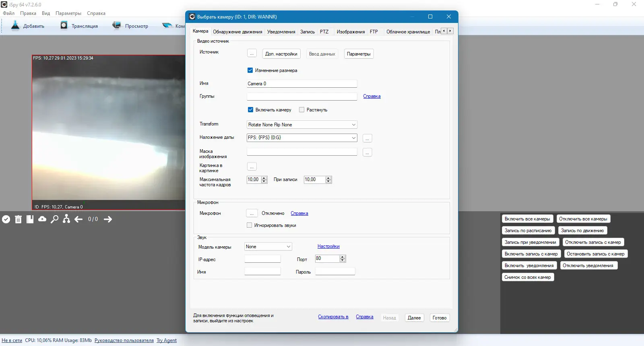Click the branching hierarchy icon
The height and width of the screenshot is (346, 644).
pos(66,219)
